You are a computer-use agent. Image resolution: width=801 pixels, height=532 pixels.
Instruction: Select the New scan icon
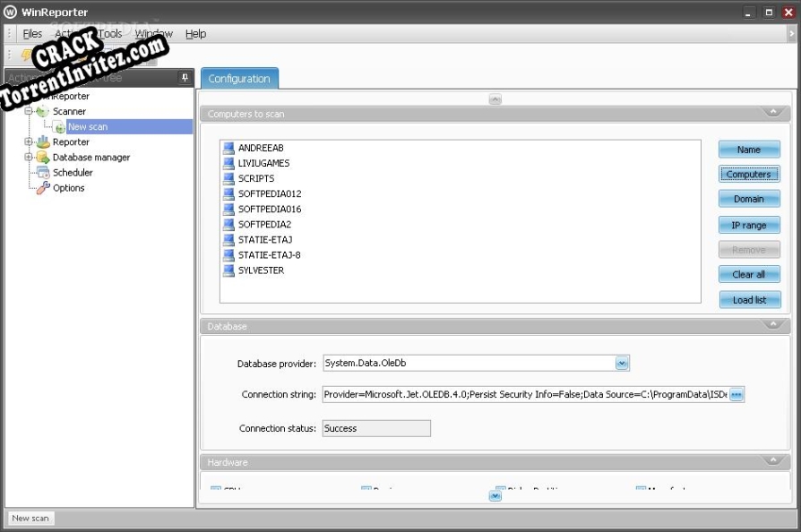(59, 127)
